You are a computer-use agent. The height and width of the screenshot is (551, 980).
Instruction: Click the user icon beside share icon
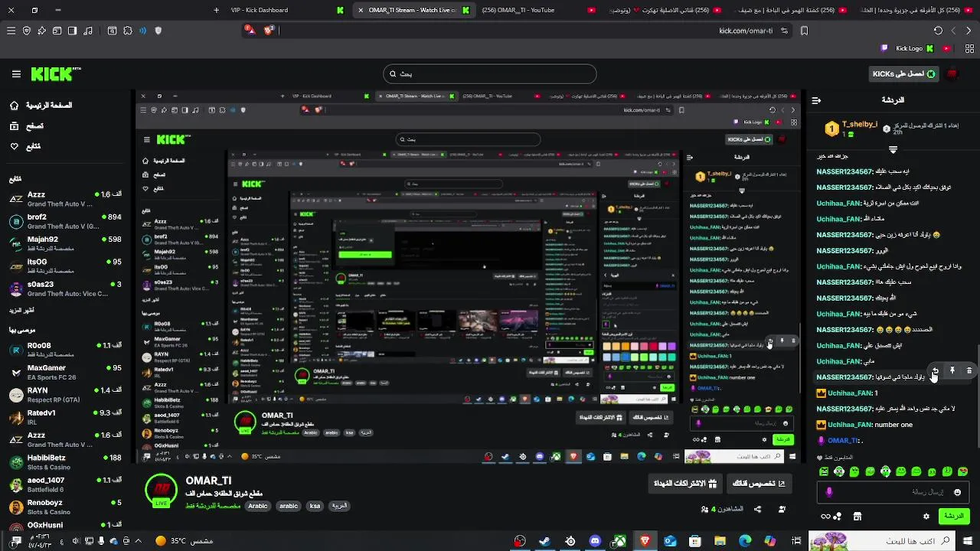(782, 509)
